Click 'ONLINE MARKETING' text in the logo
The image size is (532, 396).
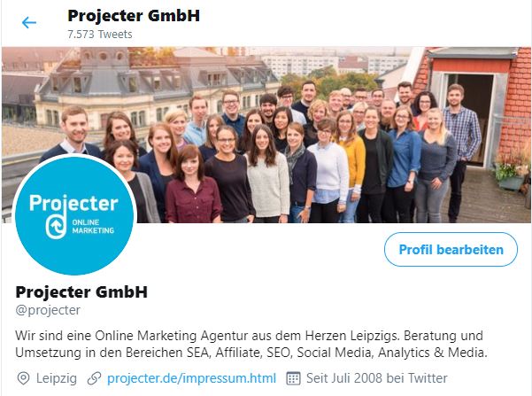93,227
